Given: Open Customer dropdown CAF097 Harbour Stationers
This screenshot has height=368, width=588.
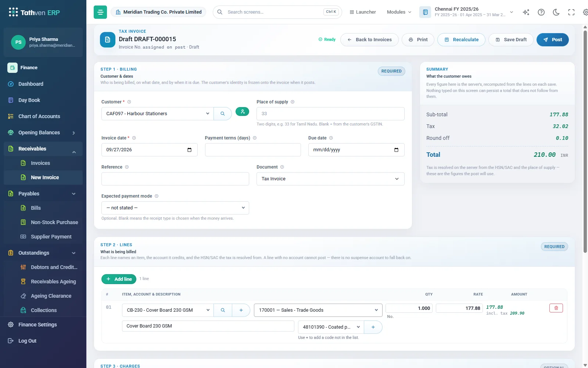Looking at the screenshot, I should pos(158,114).
